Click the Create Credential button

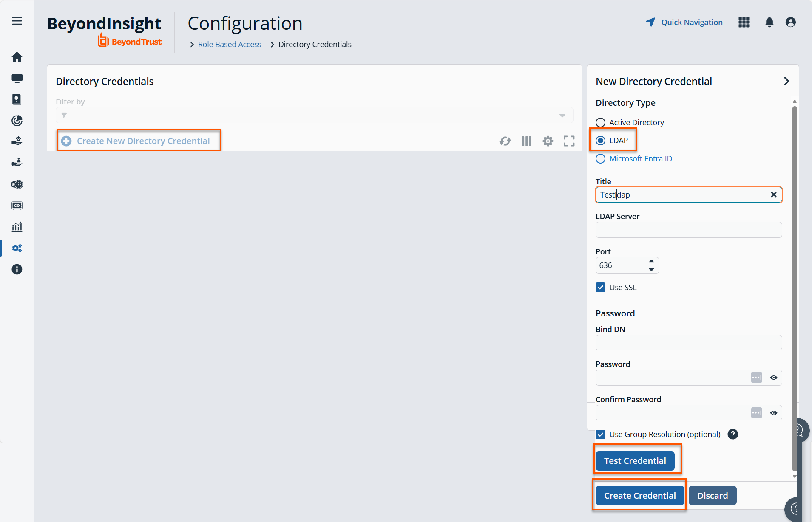[640, 496]
